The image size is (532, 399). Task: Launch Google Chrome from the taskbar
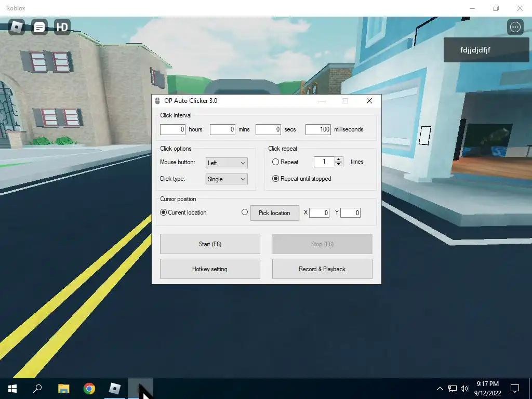tap(89, 389)
